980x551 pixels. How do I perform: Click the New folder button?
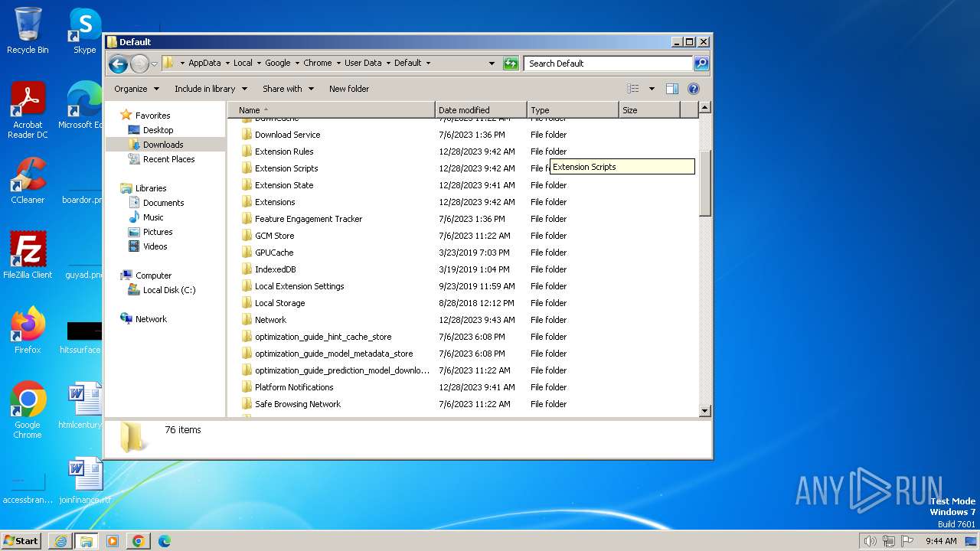(349, 89)
